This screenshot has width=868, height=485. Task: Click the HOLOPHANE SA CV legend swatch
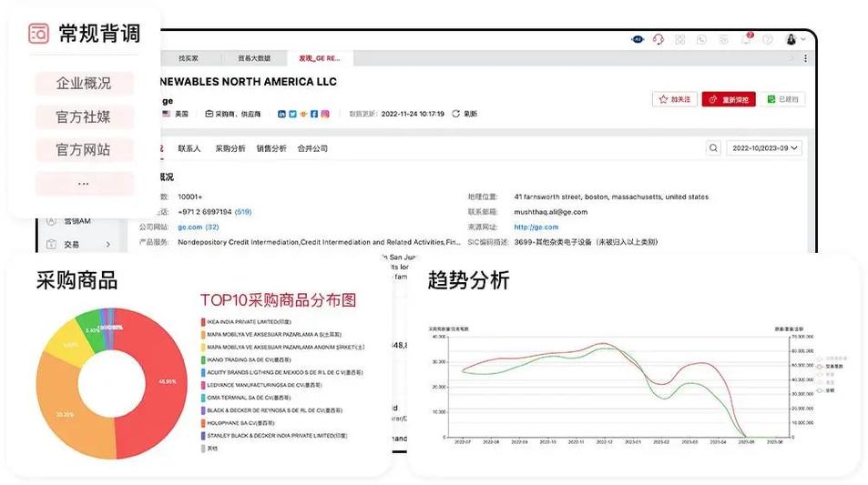tap(203, 423)
